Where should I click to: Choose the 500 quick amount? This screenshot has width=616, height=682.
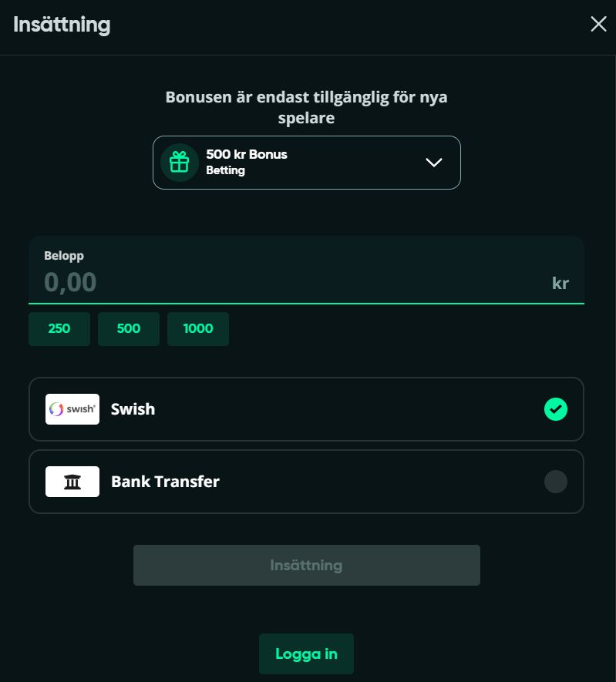[x=128, y=329]
